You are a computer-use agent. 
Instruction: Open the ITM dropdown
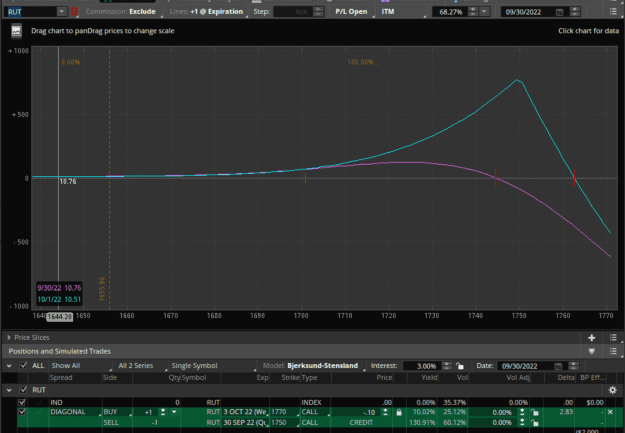click(402, 12)
